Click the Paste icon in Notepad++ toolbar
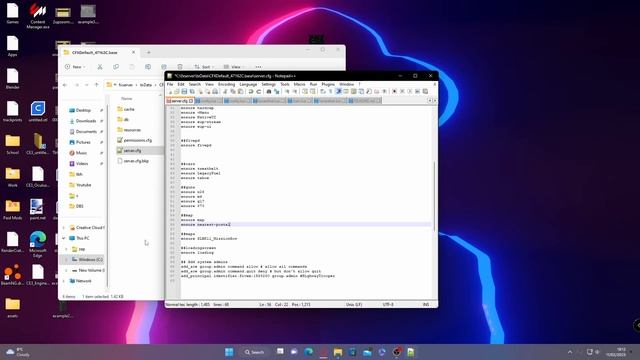The width and height of the screenshot is (640, 360). 240,91
